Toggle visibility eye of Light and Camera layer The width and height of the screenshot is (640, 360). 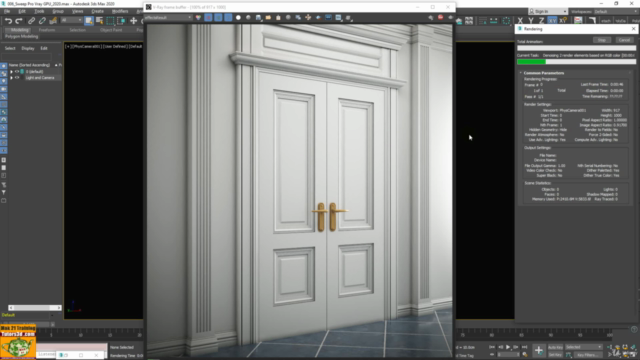[x=17, y=78]
